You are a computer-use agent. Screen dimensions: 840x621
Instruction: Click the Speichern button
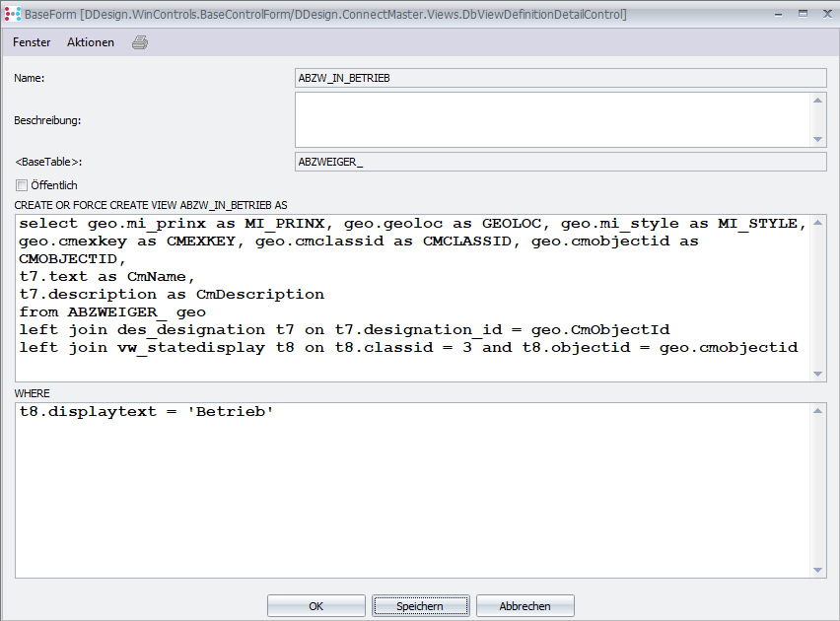pos(421,606)
